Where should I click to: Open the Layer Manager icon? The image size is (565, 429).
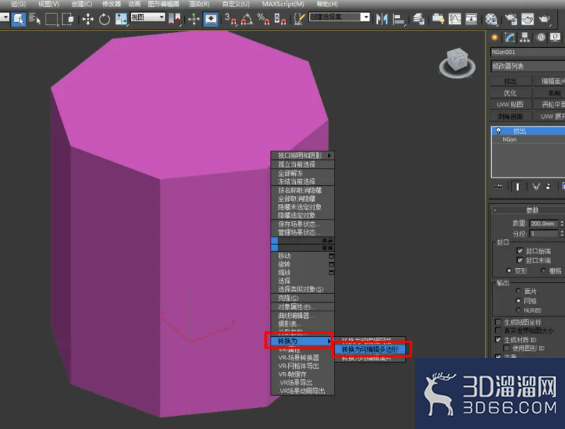(x=418, y=19)
